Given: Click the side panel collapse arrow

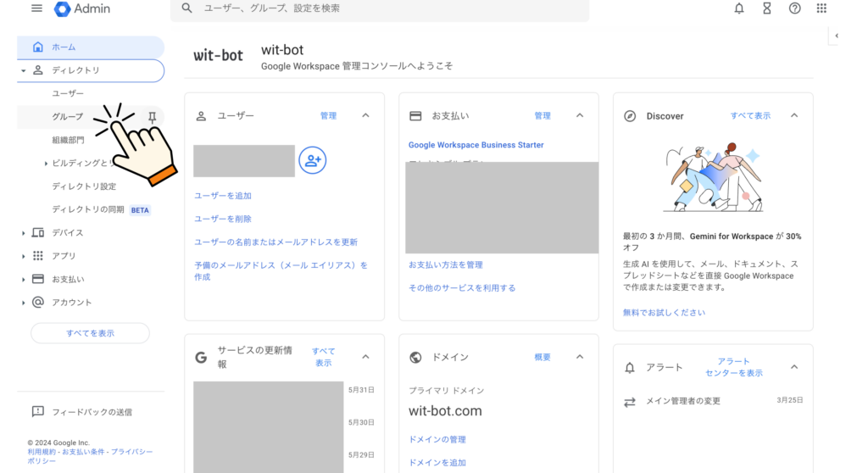Looking at the screenshot, I should (837, 36).
